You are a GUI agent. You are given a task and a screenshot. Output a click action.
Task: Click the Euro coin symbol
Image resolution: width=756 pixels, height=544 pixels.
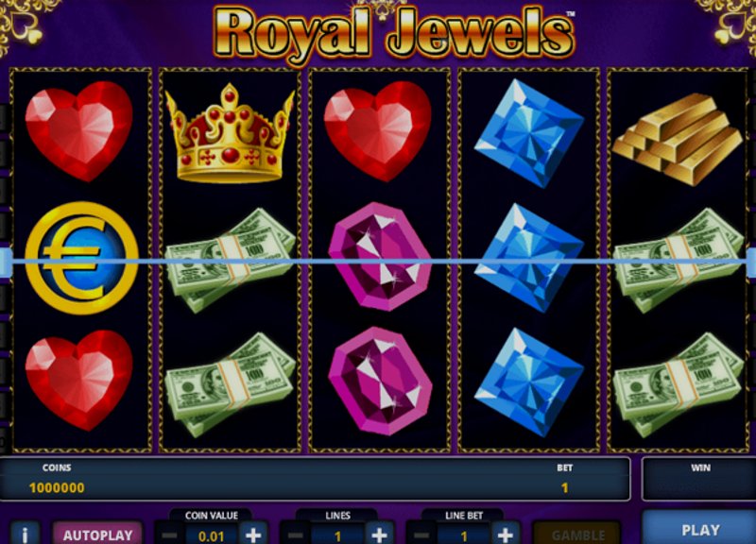tap(82, 258)
